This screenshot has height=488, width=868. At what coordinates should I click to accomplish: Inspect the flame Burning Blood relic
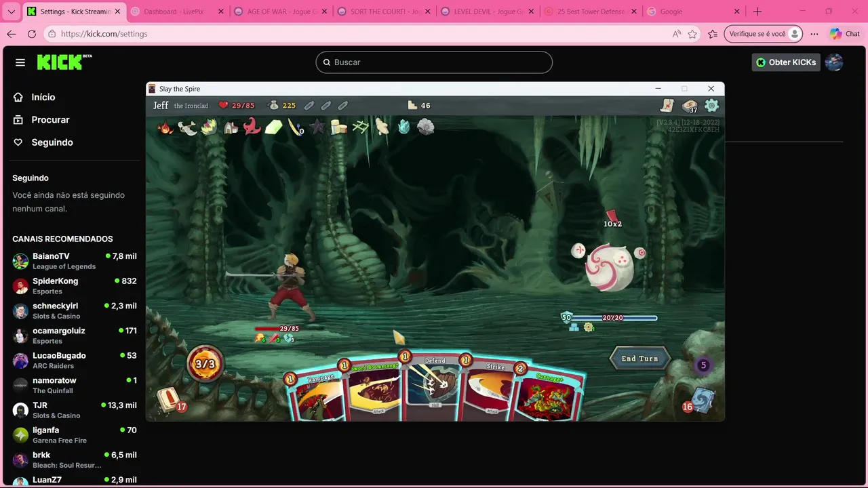coord(165,127)
